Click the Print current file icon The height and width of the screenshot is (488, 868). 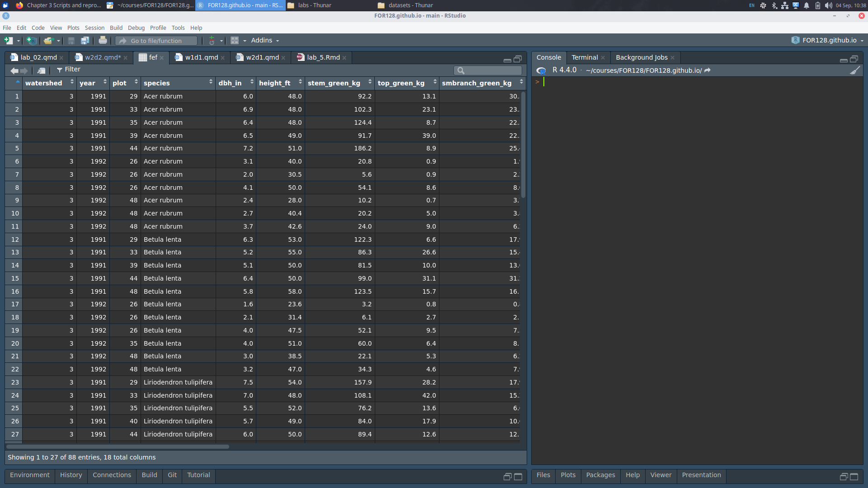tap(103, 41)
